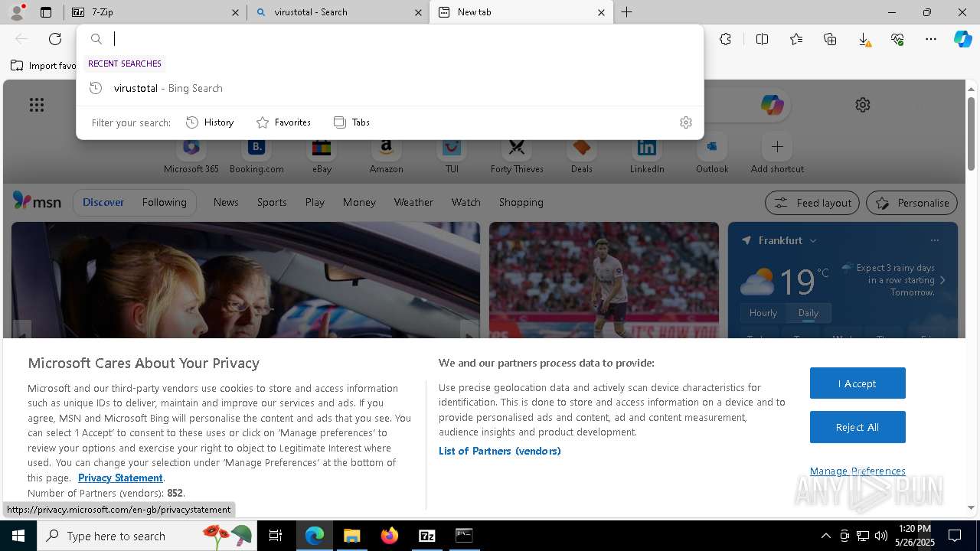
Task: Open the Shopping section
Action: point(521,202)
